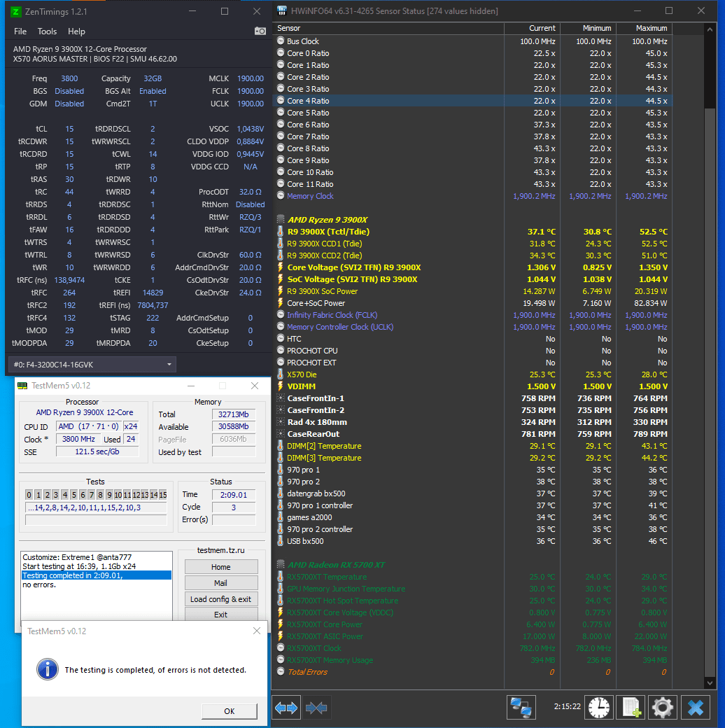Image resolution: width=725 pixels, height=728 pixels.
Task: Click the fan icon beside CaseFrontIn-1
Action: coord(281,398)
